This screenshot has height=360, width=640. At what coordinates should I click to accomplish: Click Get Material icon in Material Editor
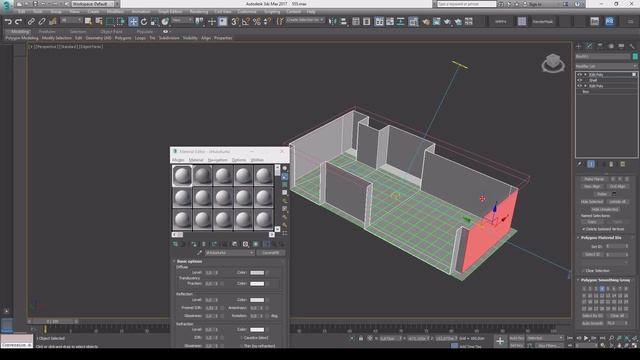[x=175, y=244]
